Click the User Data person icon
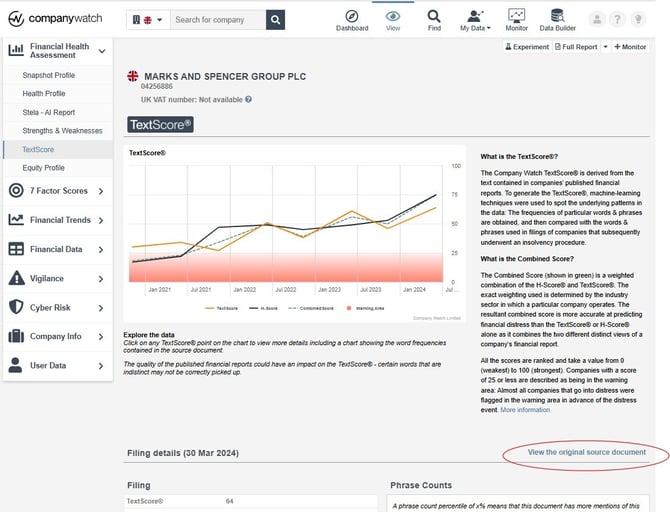670x512 pixels. point(15,365)
